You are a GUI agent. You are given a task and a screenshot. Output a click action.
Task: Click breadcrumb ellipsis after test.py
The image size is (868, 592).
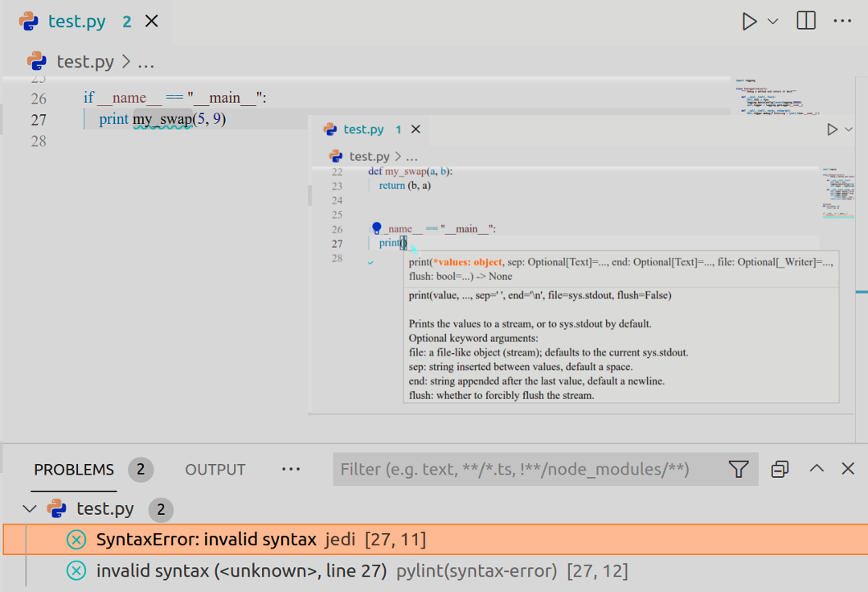pos(145,62)
